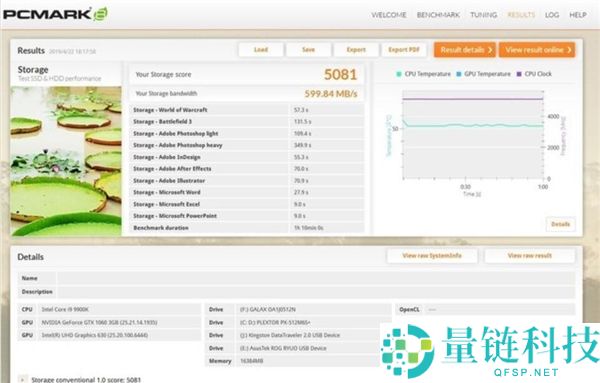Click the Export PDF button
The width and height of the screenshot is (600, 383).
404,50
